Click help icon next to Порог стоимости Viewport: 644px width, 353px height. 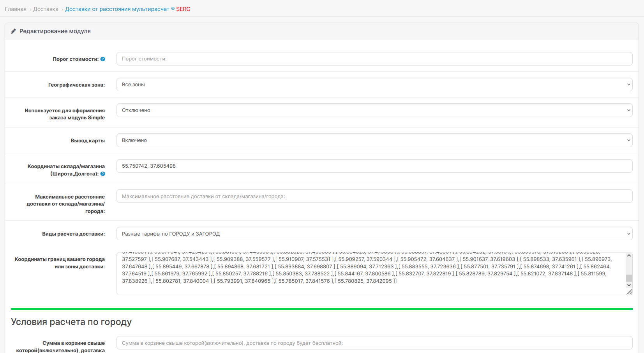coord(103,59)
